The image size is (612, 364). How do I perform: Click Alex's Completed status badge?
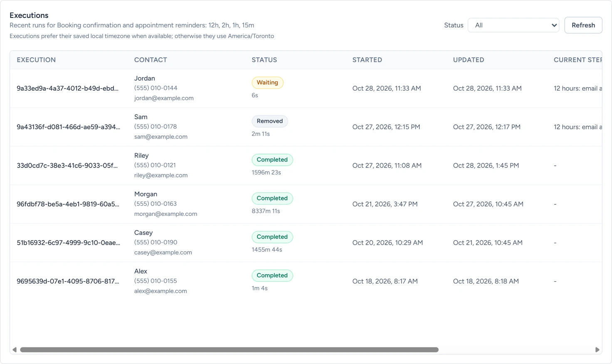pyautogui.click(x=272, y=276)
